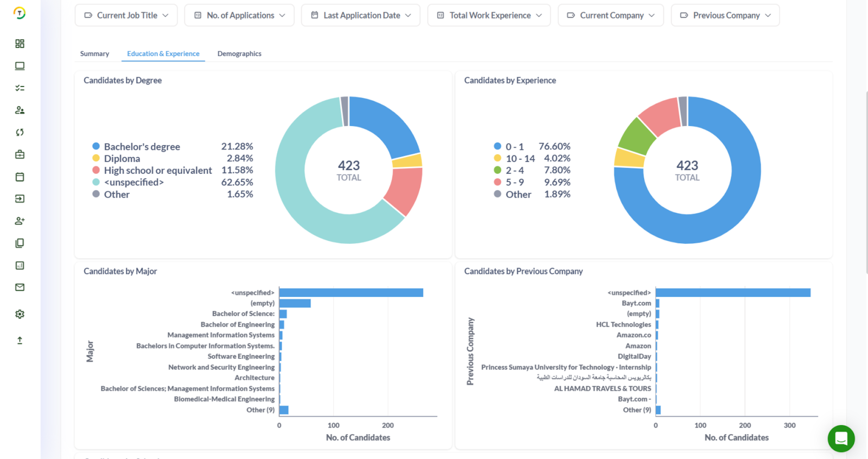Viewport: 868px width, 459px height.
Task: Open the dashboard grid icon in sidebar
Action: point(20,43)
